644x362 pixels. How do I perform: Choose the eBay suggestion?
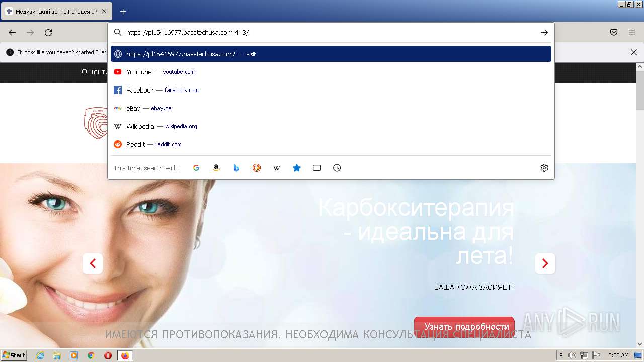click(x=331, y=108)
